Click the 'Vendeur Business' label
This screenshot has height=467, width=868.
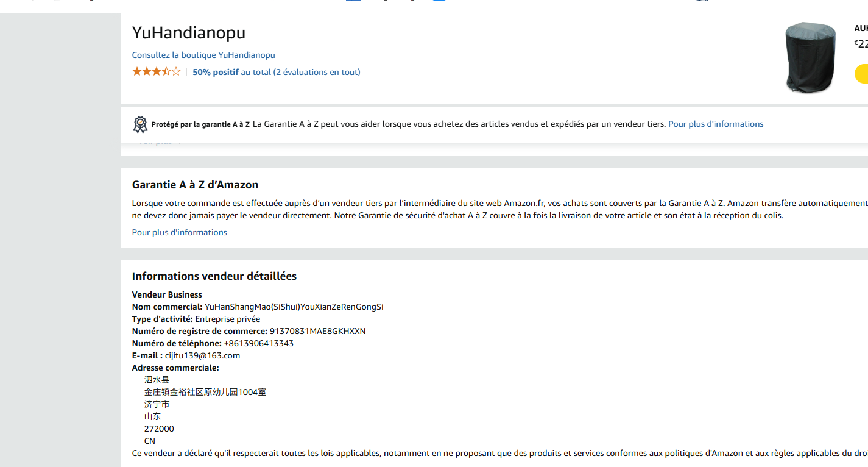(x=167, y=294)
